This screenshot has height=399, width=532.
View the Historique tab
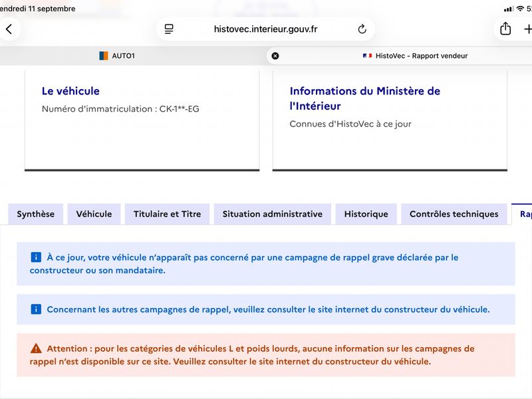(366, 214)
